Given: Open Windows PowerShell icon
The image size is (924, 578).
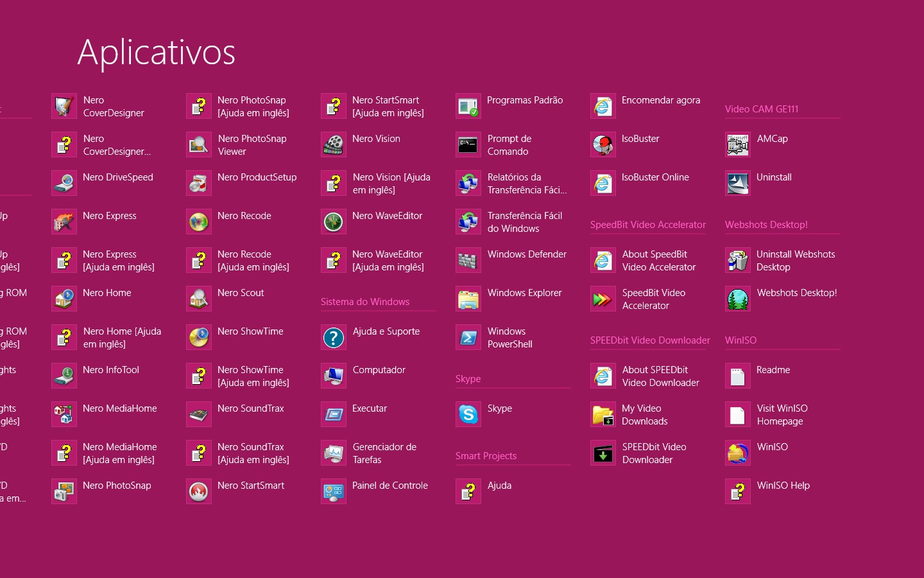Looking at the screenshot, I should point(468,338).
